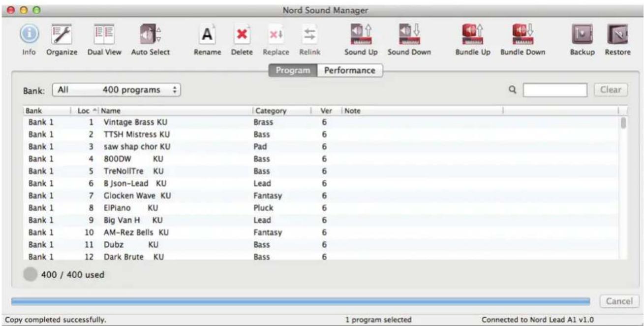Viewport: 644px width, 326px height.
Task: Open the Info panel icon
Action: tap(29, 36)
